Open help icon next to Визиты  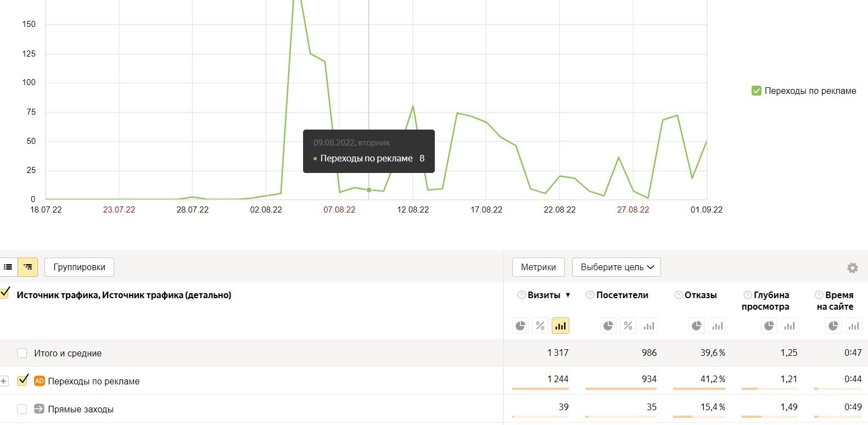click(522, 295)
